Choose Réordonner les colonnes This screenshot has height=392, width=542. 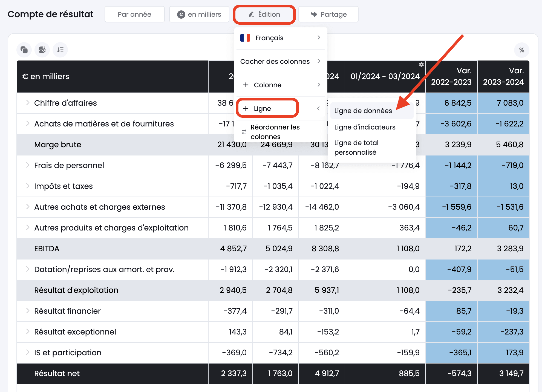click(x=281, y=132)
